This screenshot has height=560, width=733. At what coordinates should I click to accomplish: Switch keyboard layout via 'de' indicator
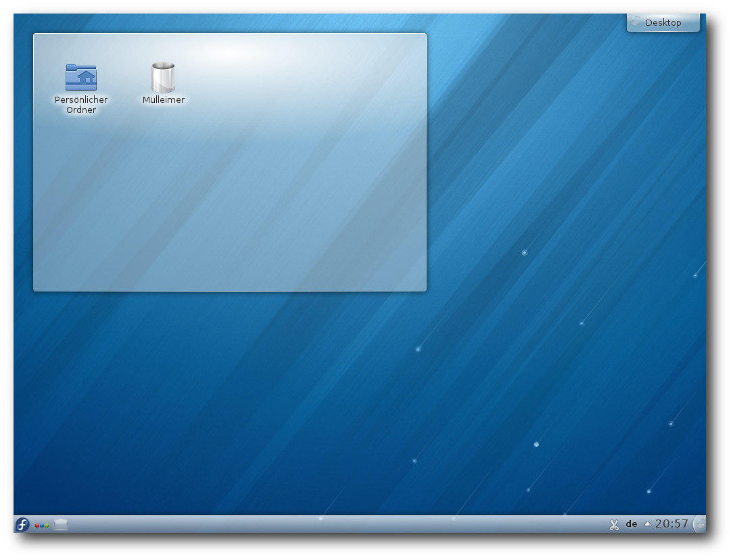[x=632, y=524]
